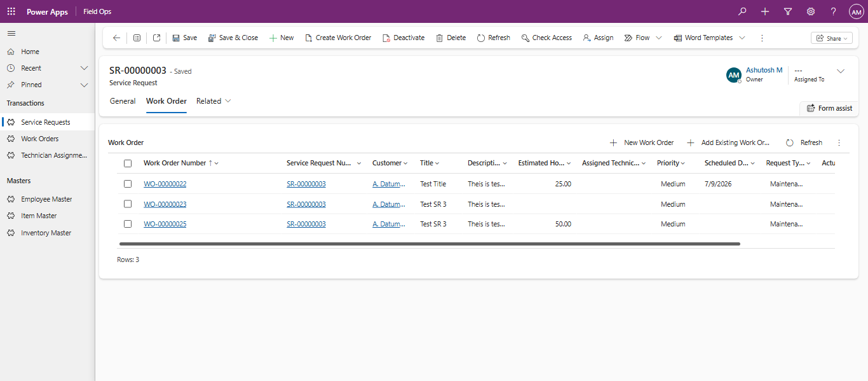Screen dimensions: 868x381
Task: Open the Form assist panel
Action: [x=829, y=108]
